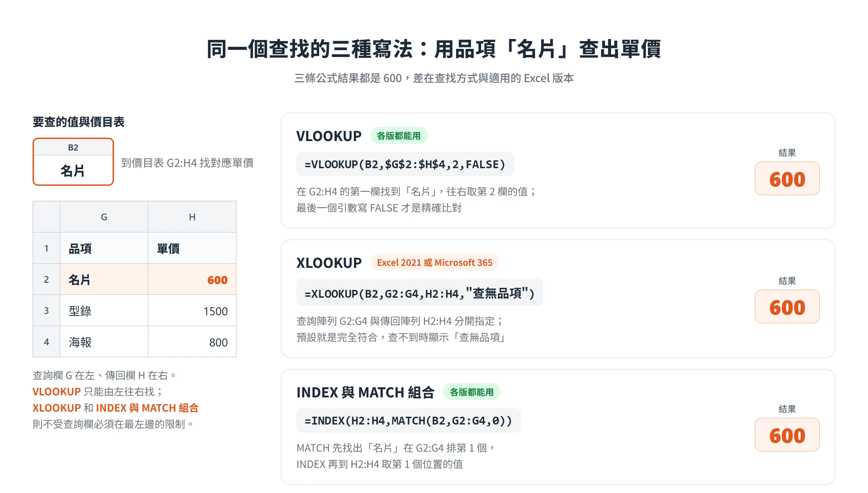The image size is (868, 493).
Task: Click the 600 price cell in table
Action: click(x=192, y=279)
